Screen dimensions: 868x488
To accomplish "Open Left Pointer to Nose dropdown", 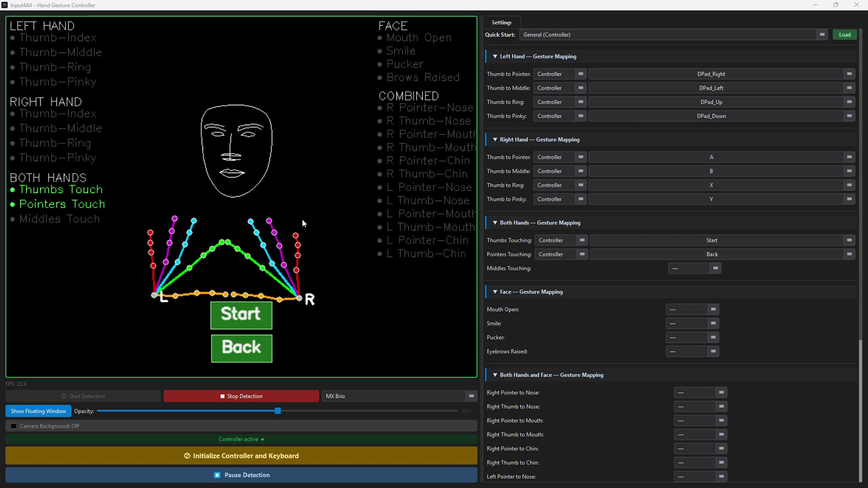I will coord(700,477).
